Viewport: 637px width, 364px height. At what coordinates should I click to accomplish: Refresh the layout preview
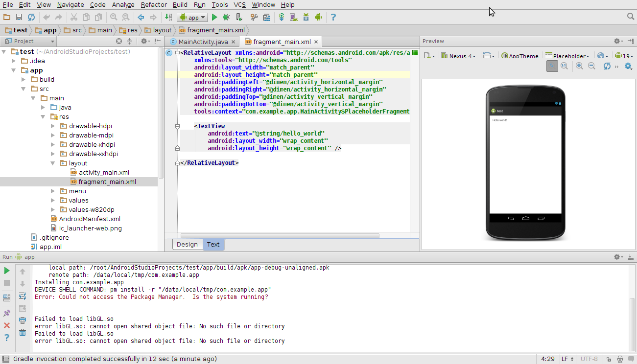pos(607,66)
